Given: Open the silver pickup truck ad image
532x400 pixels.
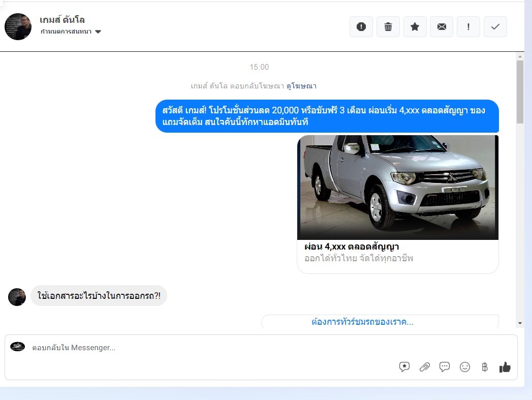Looking at the screenshot, I should click(x=397, y=187).
